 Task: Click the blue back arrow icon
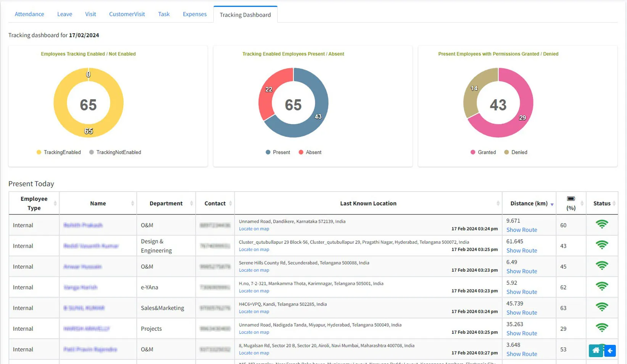click(x=610, y=350)
